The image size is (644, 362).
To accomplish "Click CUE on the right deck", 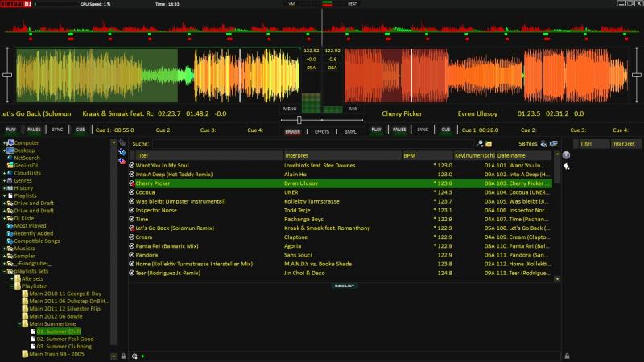I will click(x=446, y=130).
